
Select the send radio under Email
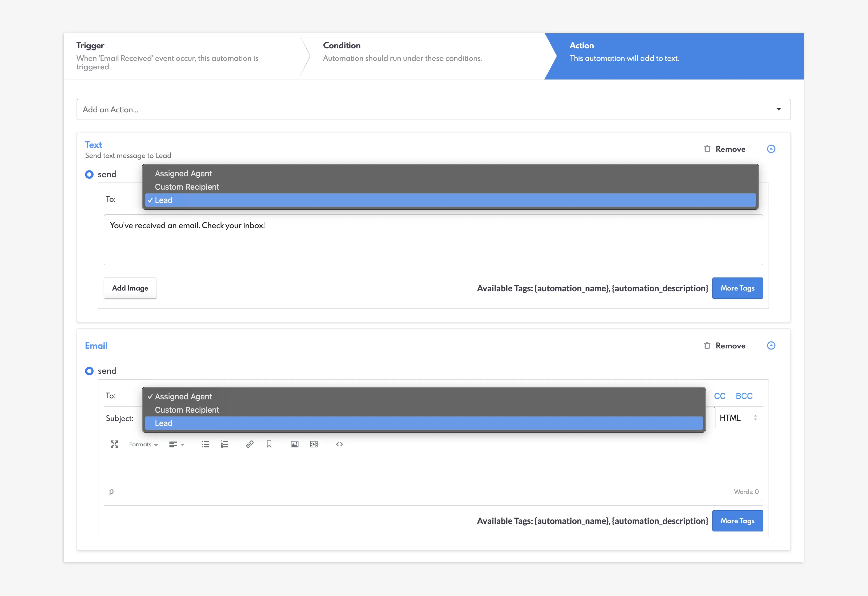coord(89,371)
